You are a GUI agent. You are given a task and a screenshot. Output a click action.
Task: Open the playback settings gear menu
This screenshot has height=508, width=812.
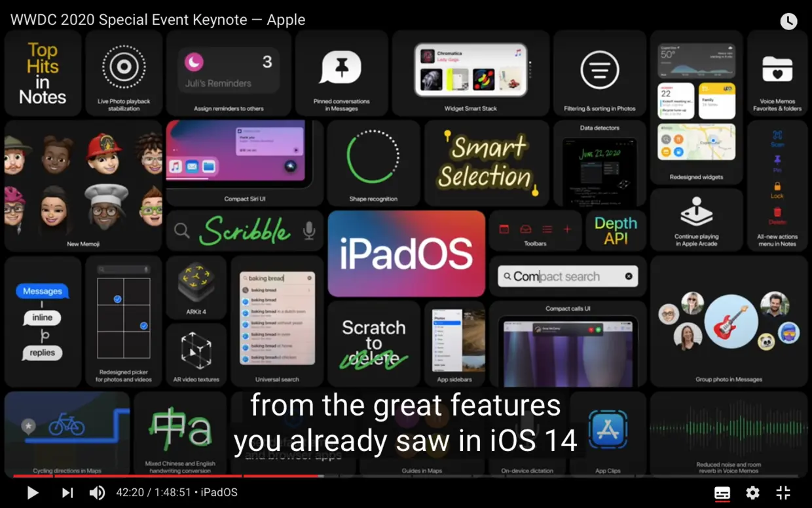752,492
